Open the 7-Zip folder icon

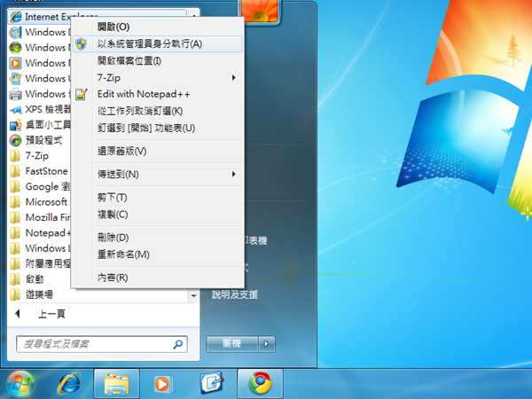15,156
